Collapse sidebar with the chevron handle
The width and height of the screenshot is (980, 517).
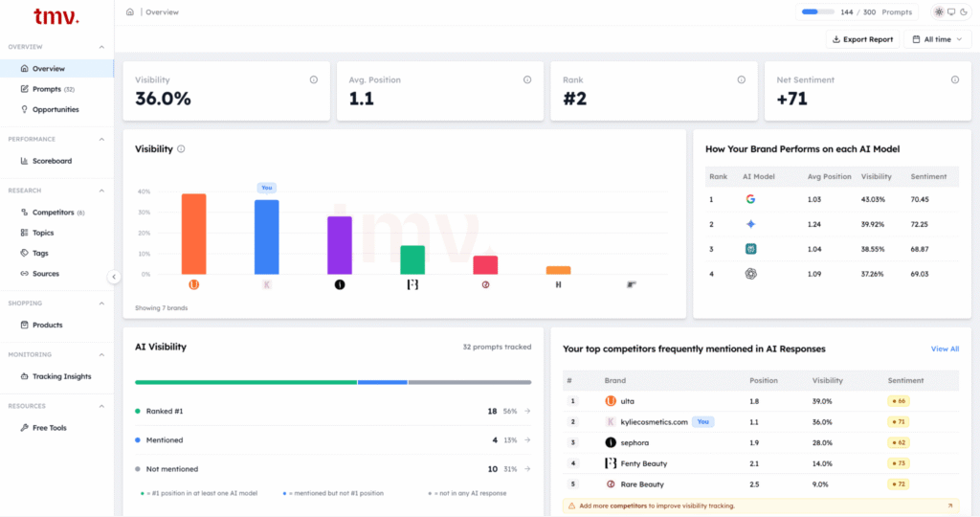(x=114, y=277)
